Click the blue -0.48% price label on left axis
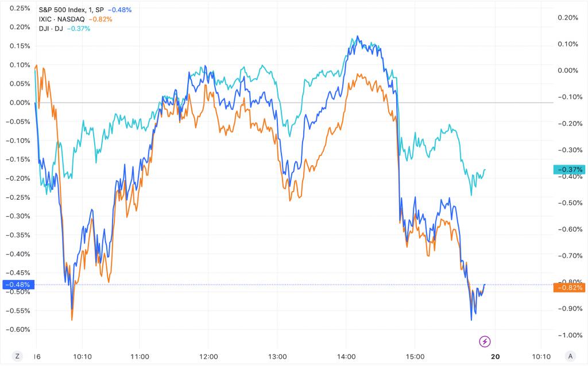Screen dimensions: 588x366 pyautogui.click(x=19, y=285)
